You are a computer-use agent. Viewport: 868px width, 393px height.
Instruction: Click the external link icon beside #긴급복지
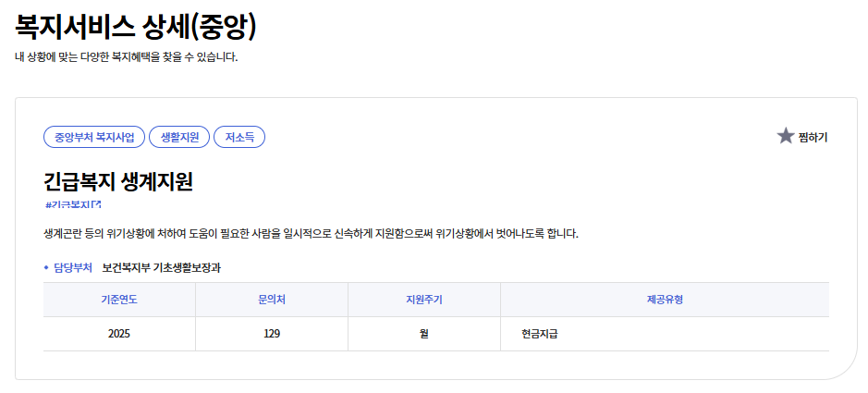click(x=97, y=204)
